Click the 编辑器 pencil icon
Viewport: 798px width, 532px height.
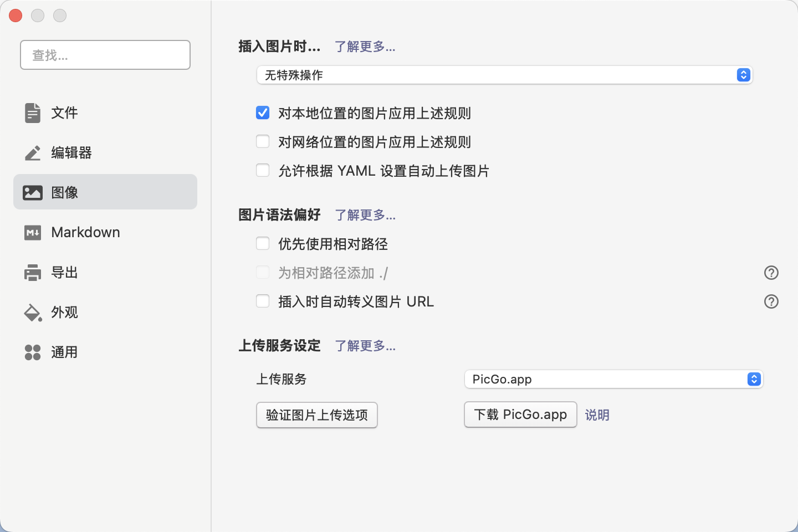(x=33, y=153)
